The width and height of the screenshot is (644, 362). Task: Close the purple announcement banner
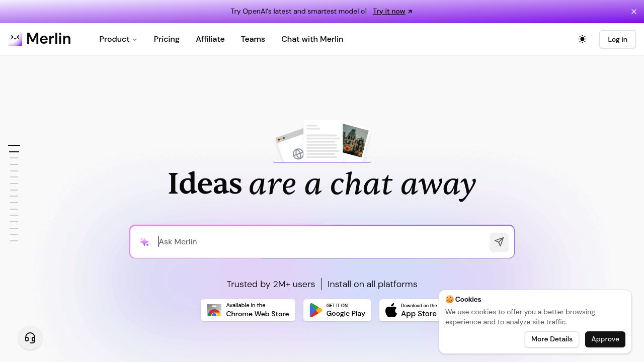634,12
